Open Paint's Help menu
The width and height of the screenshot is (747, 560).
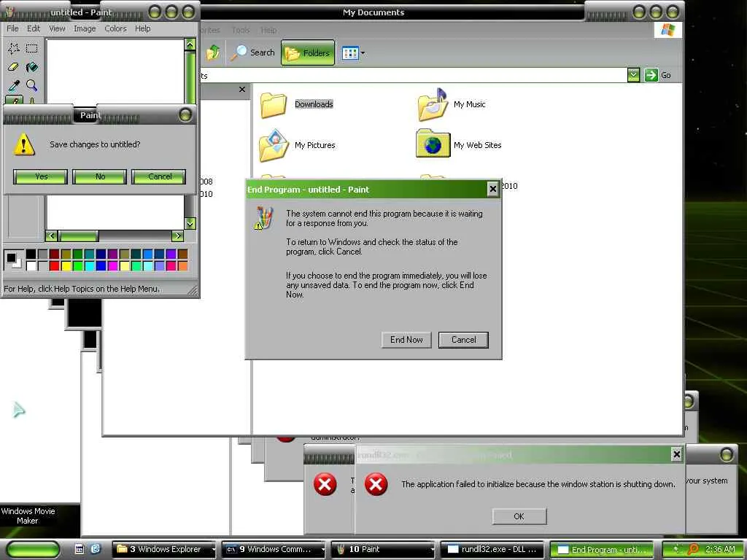click(x=143, y=28)
